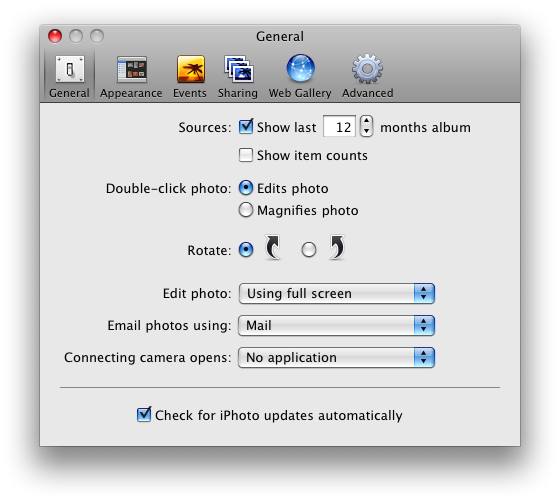
Task: Open the General preferences pane icon
Action: click(70, 69)
